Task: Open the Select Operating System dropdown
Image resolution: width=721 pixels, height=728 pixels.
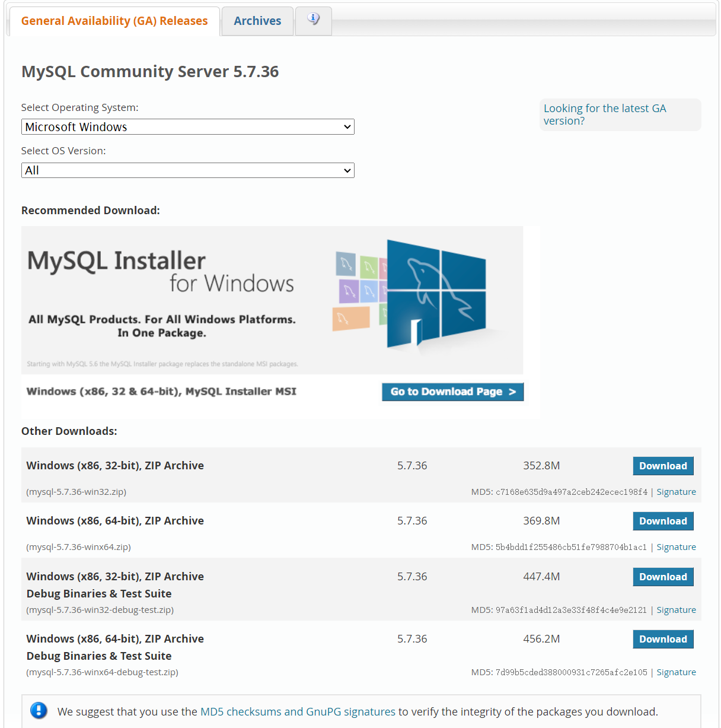Action: 188,127
